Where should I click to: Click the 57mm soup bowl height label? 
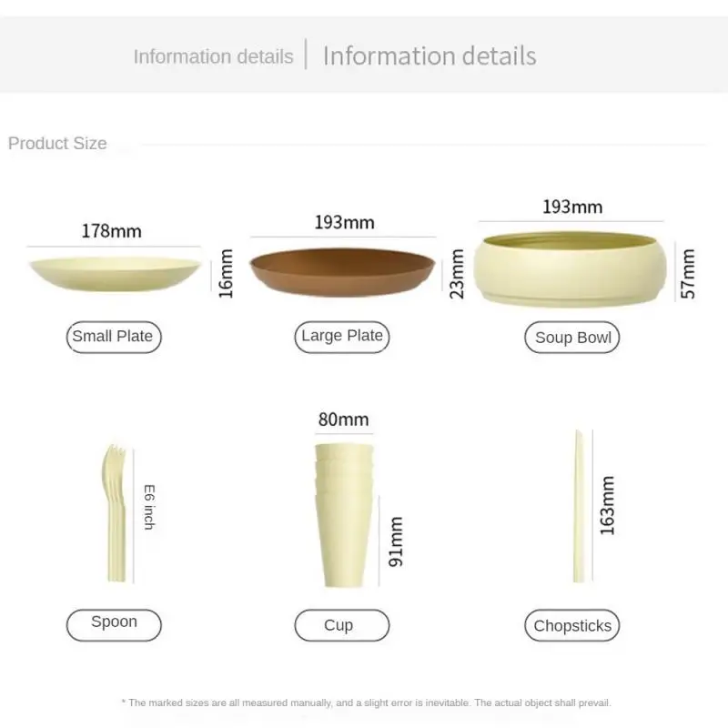pyautogui.click(x=688, y=273)
